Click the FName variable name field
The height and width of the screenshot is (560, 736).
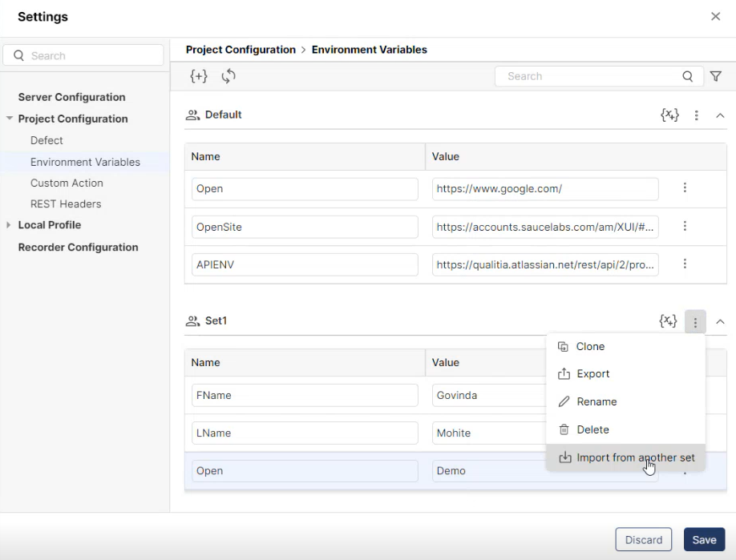tap(305, 395)
